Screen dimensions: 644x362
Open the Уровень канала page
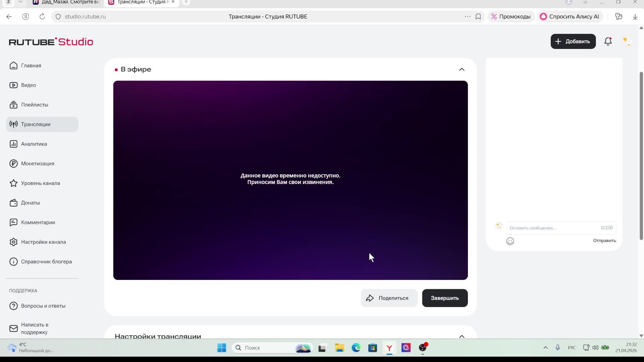[x=40, y=183]
